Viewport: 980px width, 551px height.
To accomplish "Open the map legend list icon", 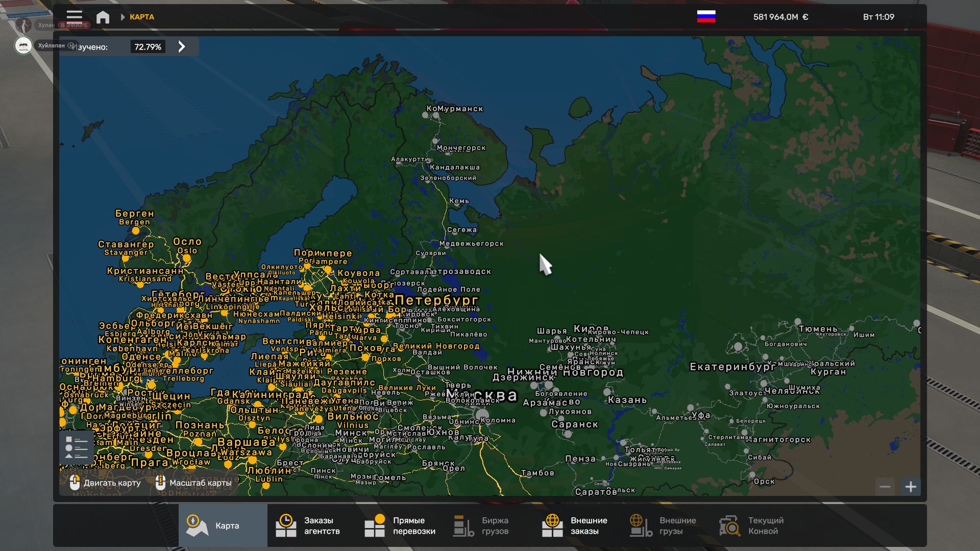I will 77,447.
